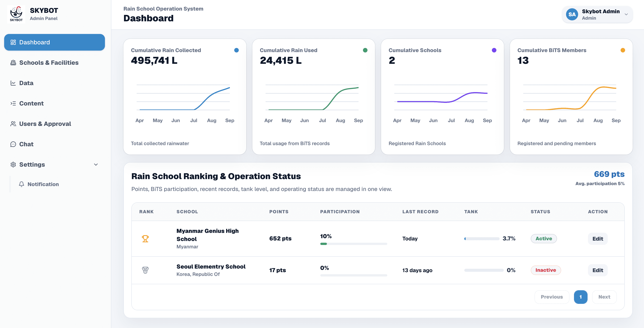The width and height of the screenshot is (644, 328).
Task: Click the Notification bell icon
Action: [22, 184]
